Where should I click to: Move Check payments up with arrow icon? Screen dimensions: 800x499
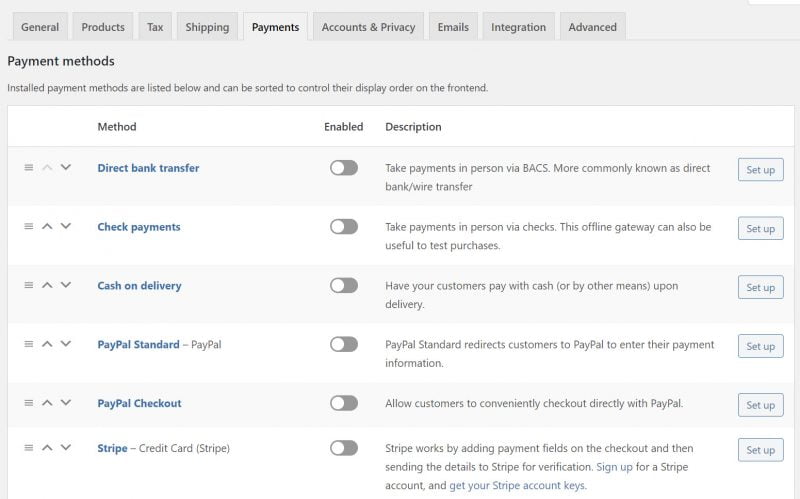pos(47,227)
